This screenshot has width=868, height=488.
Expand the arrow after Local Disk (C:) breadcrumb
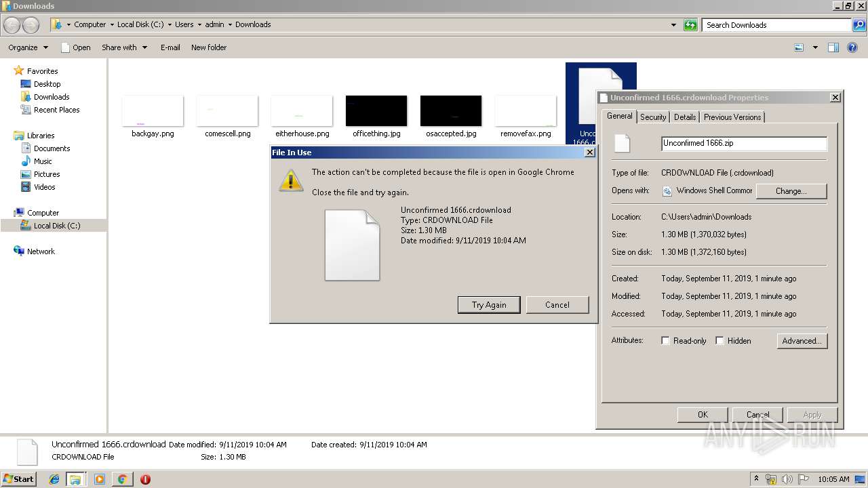(x=170, y=24)
